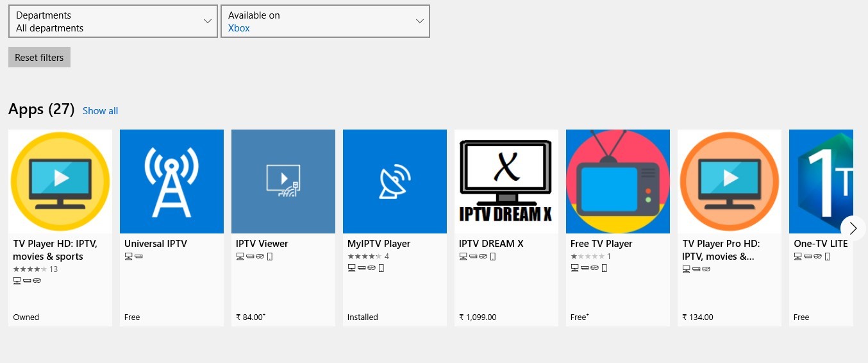
Task: Click the next arrow on apps carousel
Action: coord(853,228)
